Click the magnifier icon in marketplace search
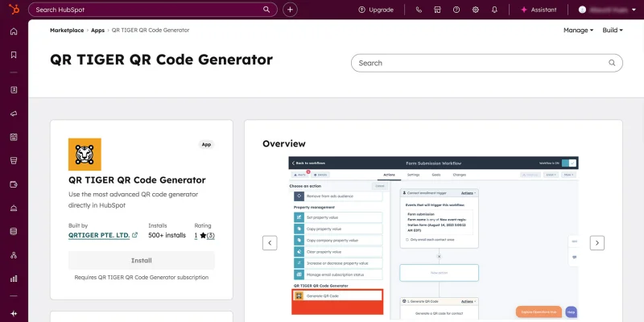Screen dimensions: 644x322 click(x=612, y=63)
